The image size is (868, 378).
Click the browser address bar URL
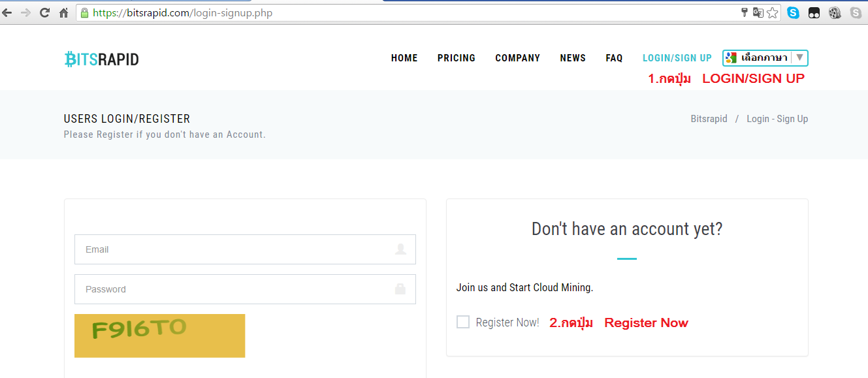(x=183, y=12)
